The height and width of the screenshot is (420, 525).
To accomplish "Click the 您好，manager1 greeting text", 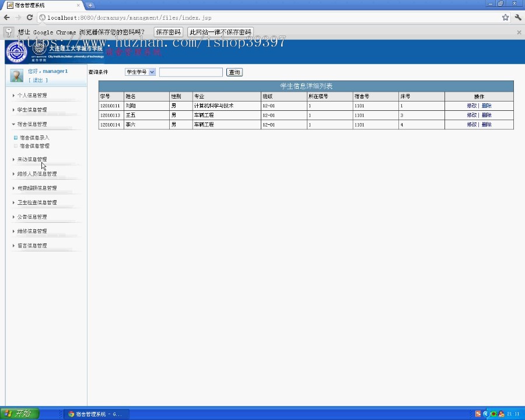I will click(x=48, y=71).
